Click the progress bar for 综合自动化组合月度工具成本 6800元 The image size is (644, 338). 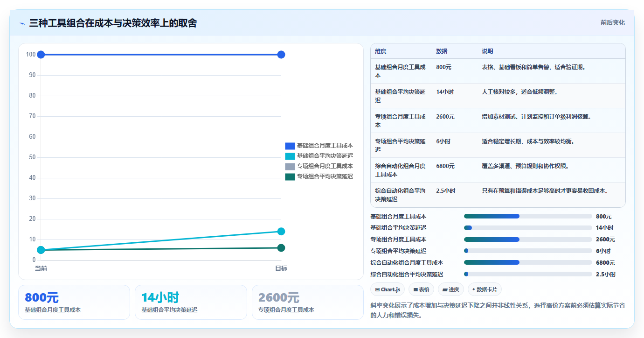click(x=528, y=262)
